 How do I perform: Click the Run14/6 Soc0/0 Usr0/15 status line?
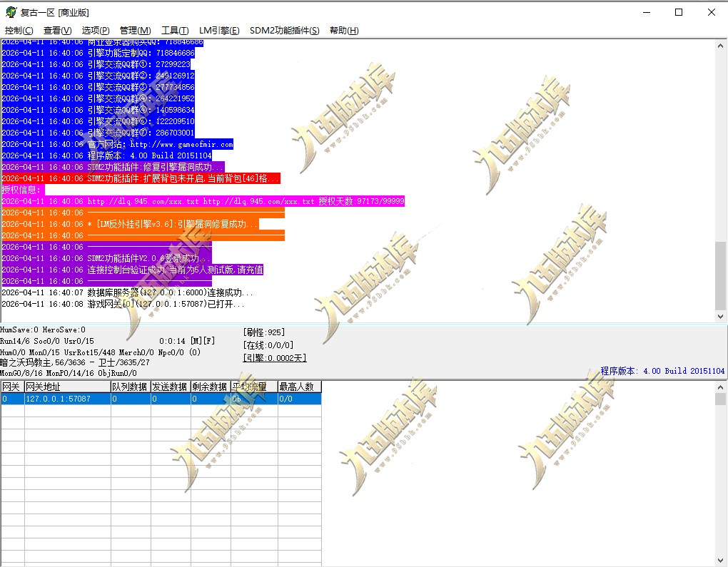(x=47, y=341)
